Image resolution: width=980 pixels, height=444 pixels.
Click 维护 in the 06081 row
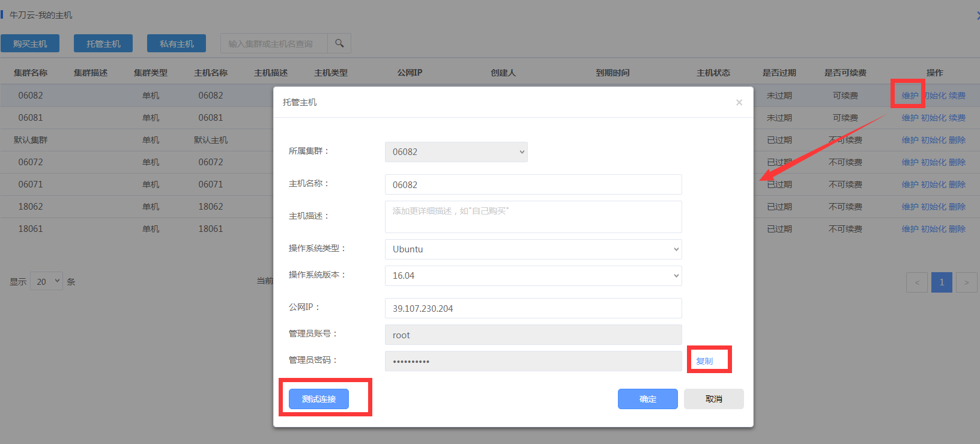[910, 118]
